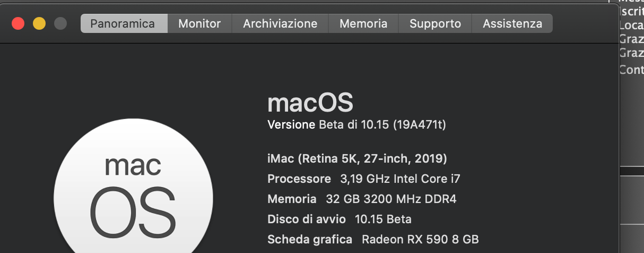Viewport: 644px width, 253px height.
Task: Click the Scheda grafica Radeon RX 590 line
Action: pos(373,239)
